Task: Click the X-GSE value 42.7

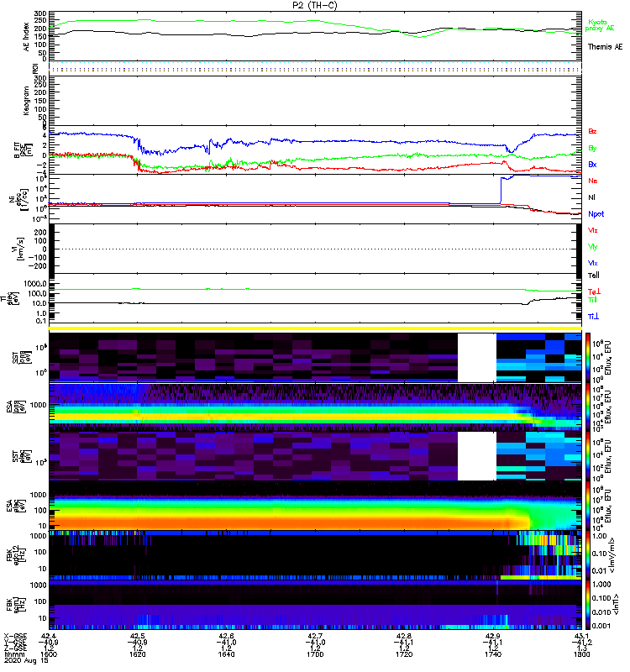Action: pos(315,636)
